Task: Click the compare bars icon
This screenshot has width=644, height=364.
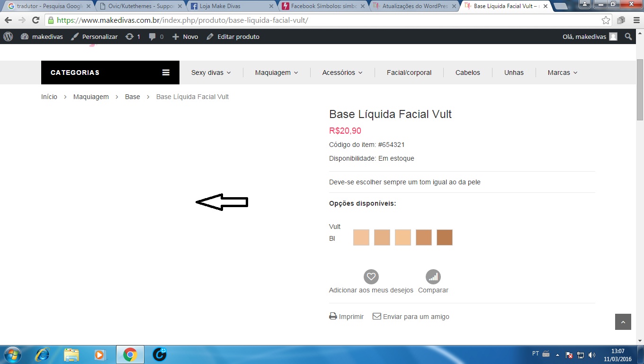Action: pos(433,277)
